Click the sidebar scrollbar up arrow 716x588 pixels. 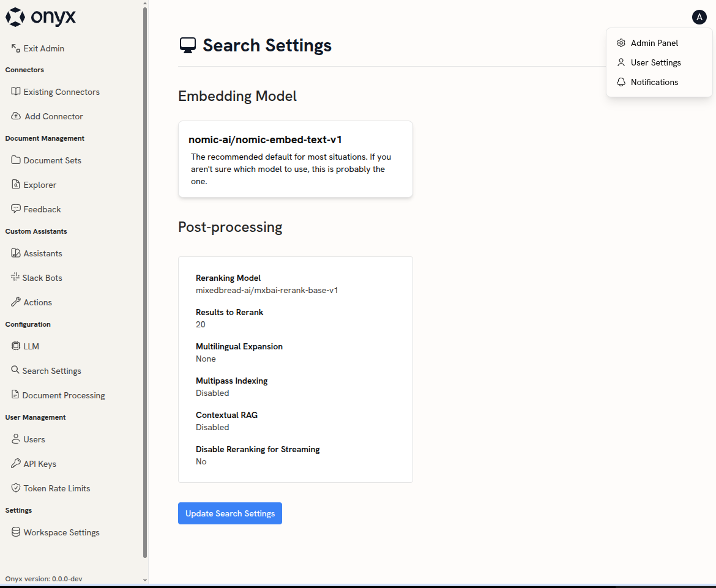pyautogui.click(x=145, y=4)
